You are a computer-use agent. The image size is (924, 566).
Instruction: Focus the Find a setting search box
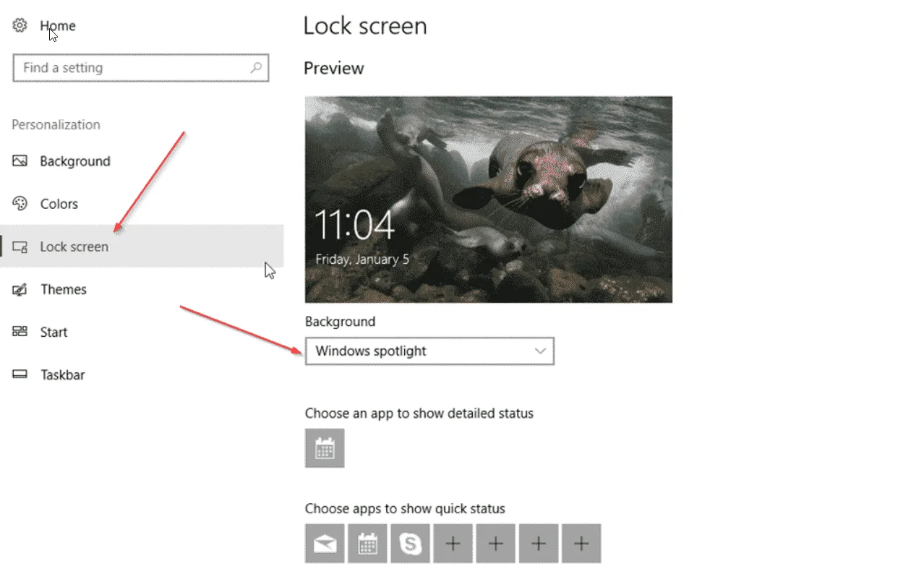[141, 68]
